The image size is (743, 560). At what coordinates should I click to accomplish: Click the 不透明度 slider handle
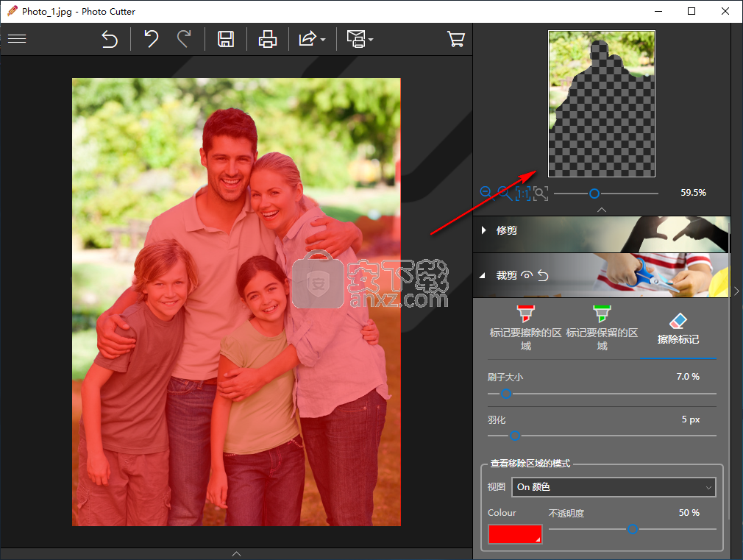pyautogui.click(x=633, y=529)
